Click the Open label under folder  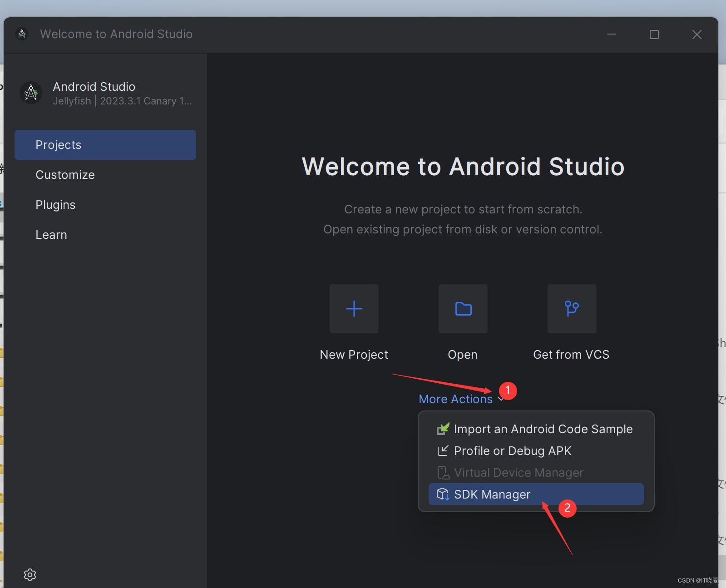tap(463, 355)
